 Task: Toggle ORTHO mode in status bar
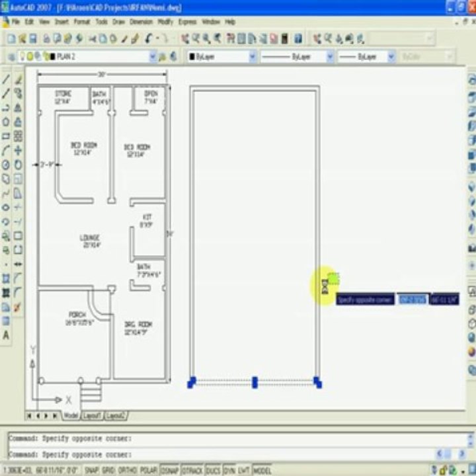point(128,471)
